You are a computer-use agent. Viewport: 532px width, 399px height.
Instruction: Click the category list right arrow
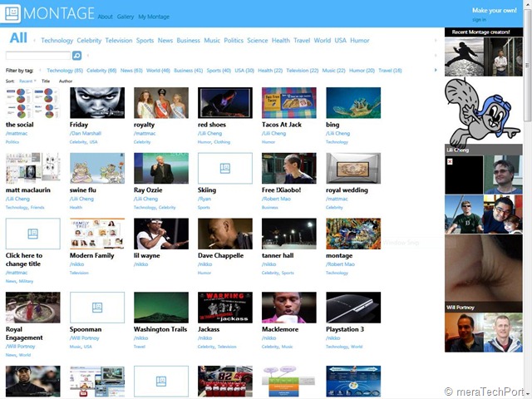pyautogui.click(x=436, y=41)
